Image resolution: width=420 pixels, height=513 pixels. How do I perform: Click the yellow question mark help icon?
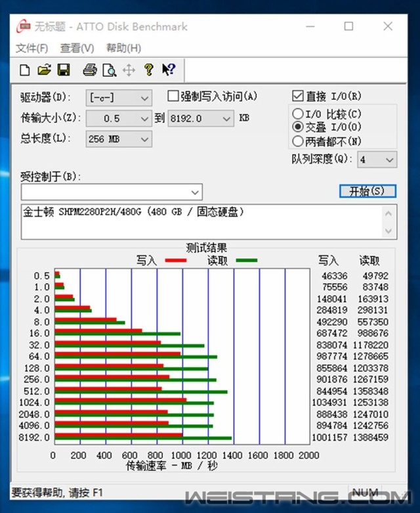(149, 70)
